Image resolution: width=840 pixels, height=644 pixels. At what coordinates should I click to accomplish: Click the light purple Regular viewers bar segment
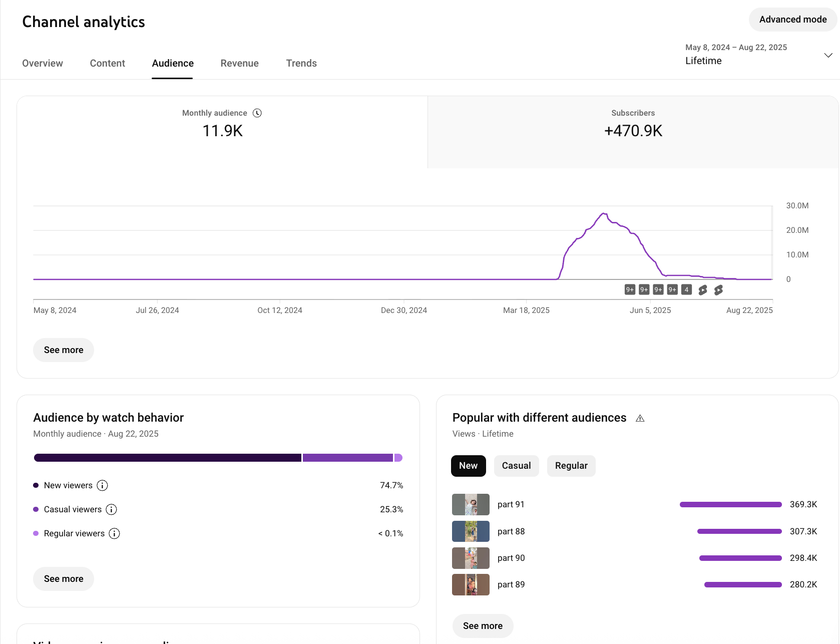point(398,458)
